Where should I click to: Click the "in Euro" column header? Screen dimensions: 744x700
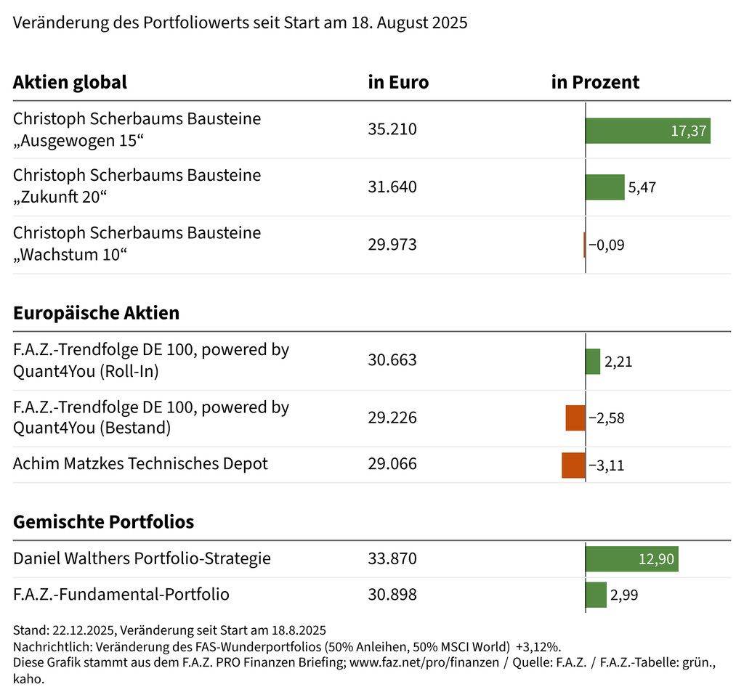pos(398,82)
